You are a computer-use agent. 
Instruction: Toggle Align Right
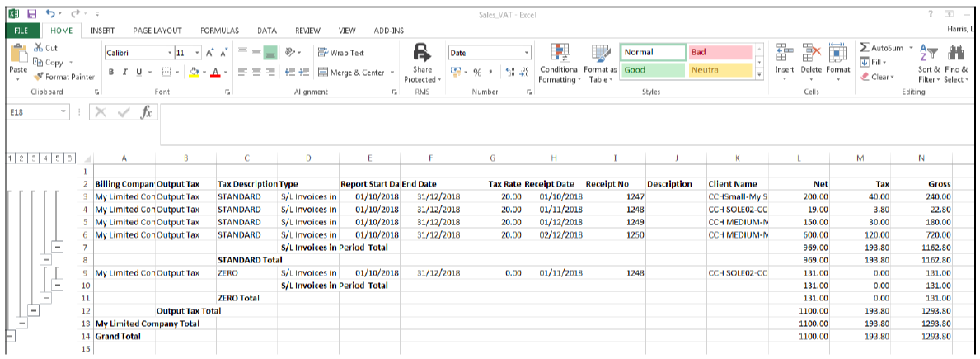pyautogui.click(x=270, y=73)
